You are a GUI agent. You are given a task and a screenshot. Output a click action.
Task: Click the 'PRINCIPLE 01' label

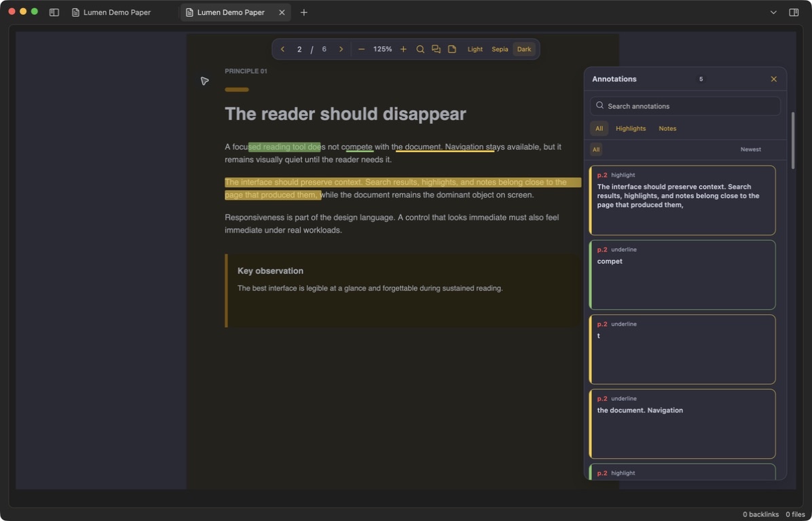tap(246, 71)
